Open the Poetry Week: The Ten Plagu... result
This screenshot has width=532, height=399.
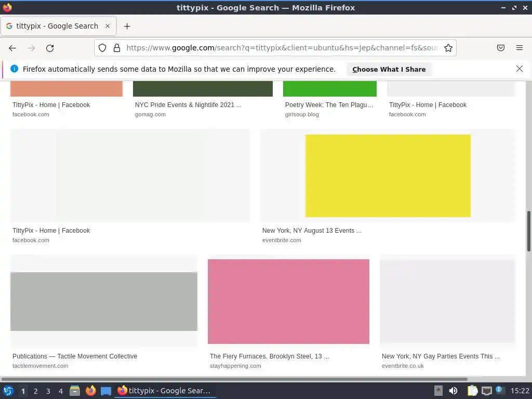(329, 105)
